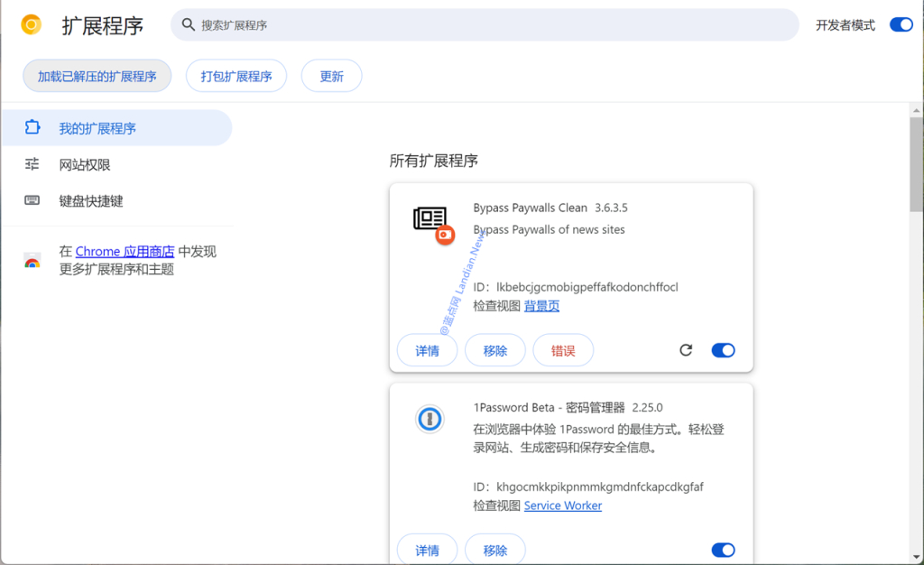Image resolution: width=924 pixels, height=565 pixels.
Task: Click the 1Password Beta description paragraph
Action: pyautogui.click(x=599, y=439)
